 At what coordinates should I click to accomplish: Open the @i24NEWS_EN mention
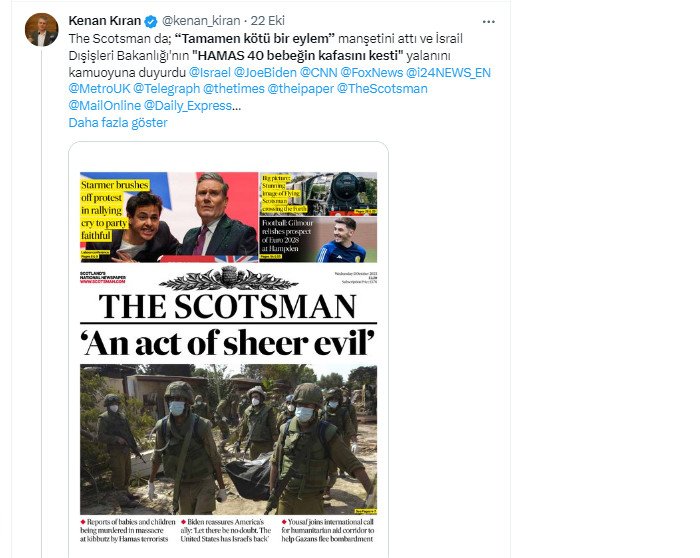click(x=448, y=73)
